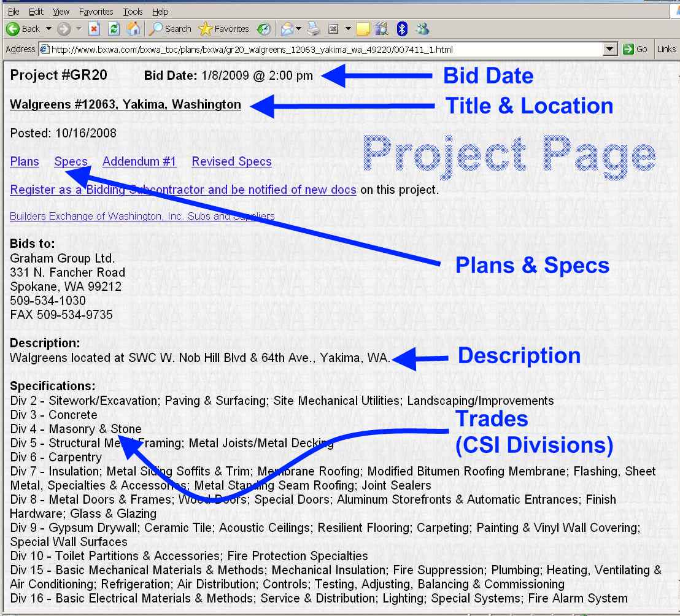Click the Go button
Viewport: 680px width, 616px height.
click(635, 50)
